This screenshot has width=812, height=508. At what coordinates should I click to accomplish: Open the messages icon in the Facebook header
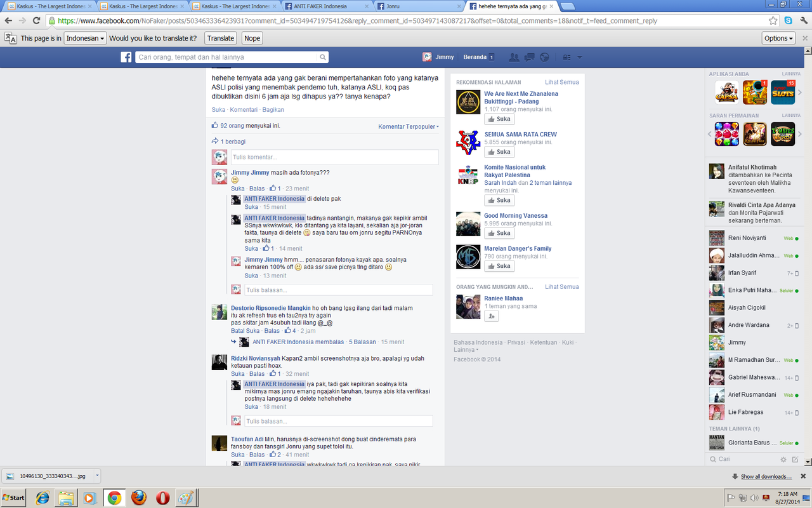coord(529,57)
